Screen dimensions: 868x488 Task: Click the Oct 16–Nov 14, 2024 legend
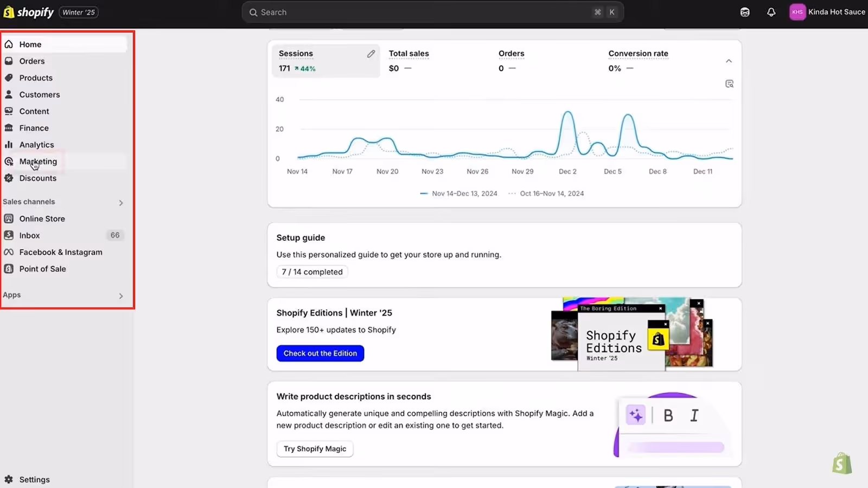coord(546,194)
